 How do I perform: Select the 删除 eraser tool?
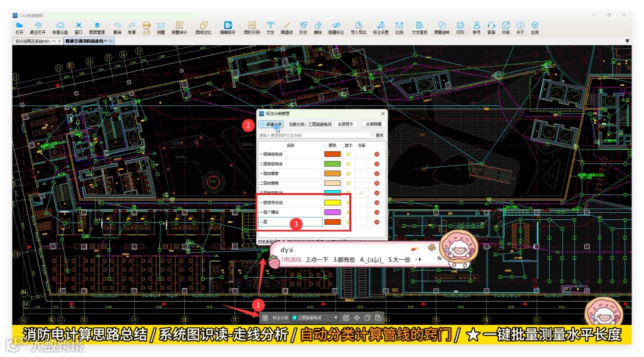[318, 28]
